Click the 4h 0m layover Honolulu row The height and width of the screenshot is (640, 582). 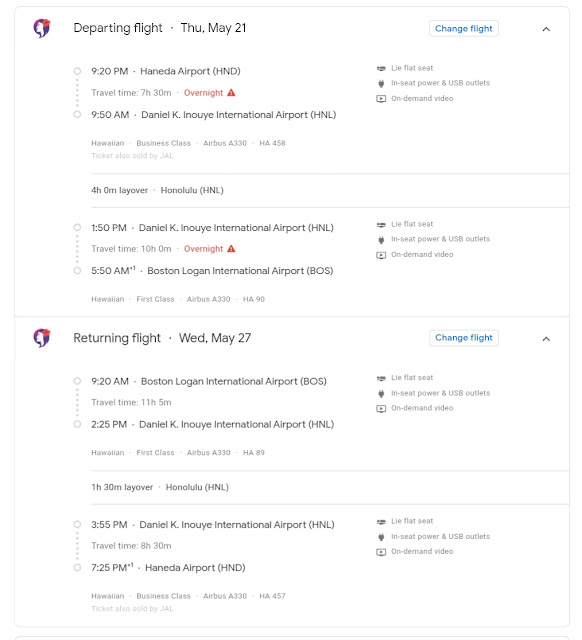[330, 190]
